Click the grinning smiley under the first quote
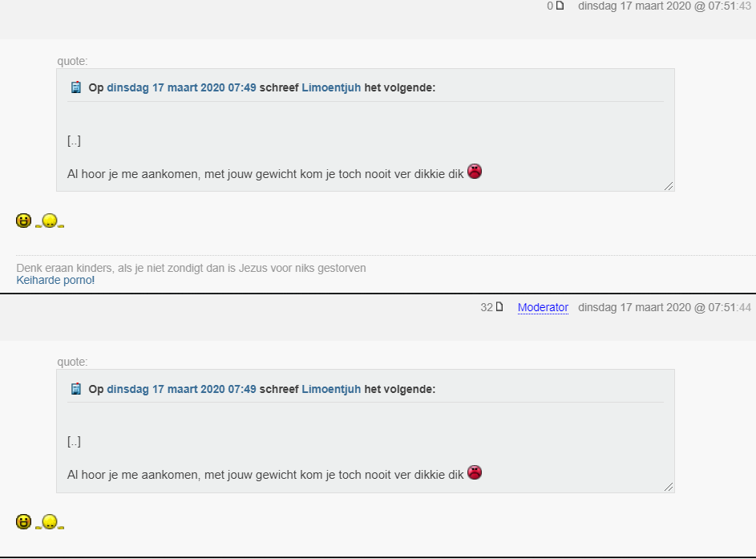The height and width of the screenshot is (559, 756). coord(23,221)
